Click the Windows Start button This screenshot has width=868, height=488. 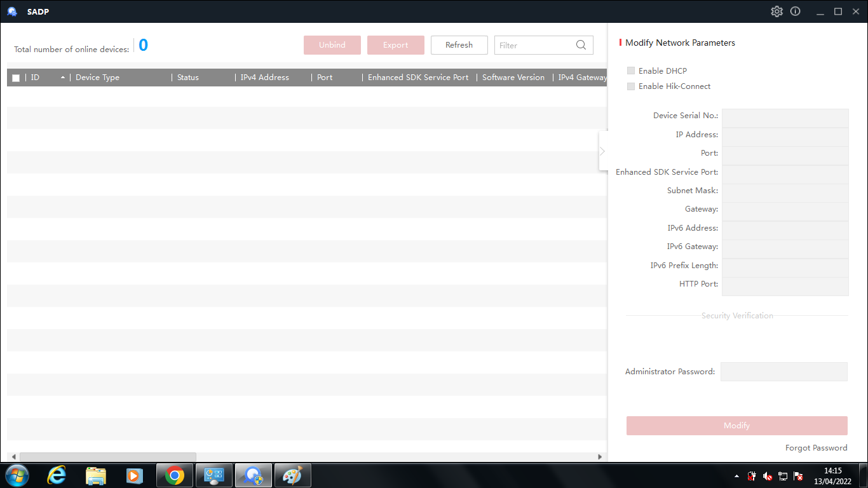click(x=17, y=475)
